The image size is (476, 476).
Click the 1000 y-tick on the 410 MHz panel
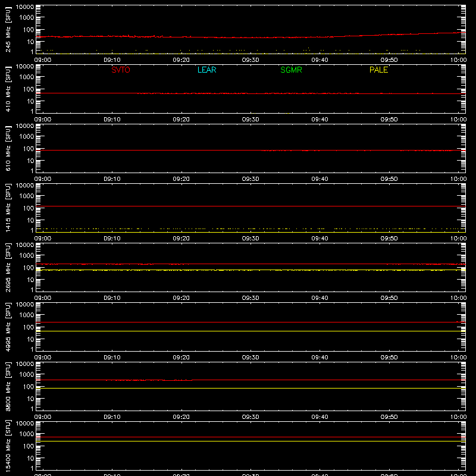click(x=27, y=77)
